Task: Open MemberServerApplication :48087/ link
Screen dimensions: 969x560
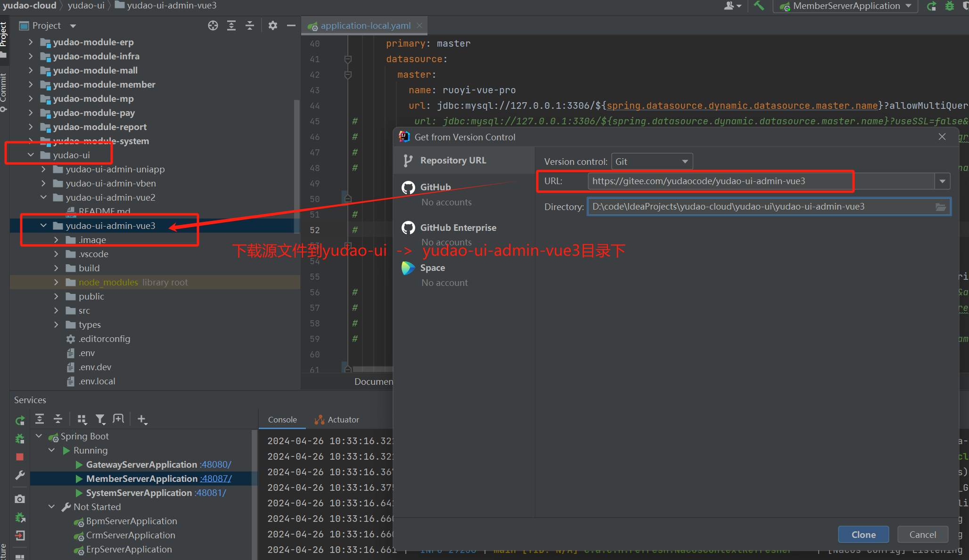Action: point(215,479)
